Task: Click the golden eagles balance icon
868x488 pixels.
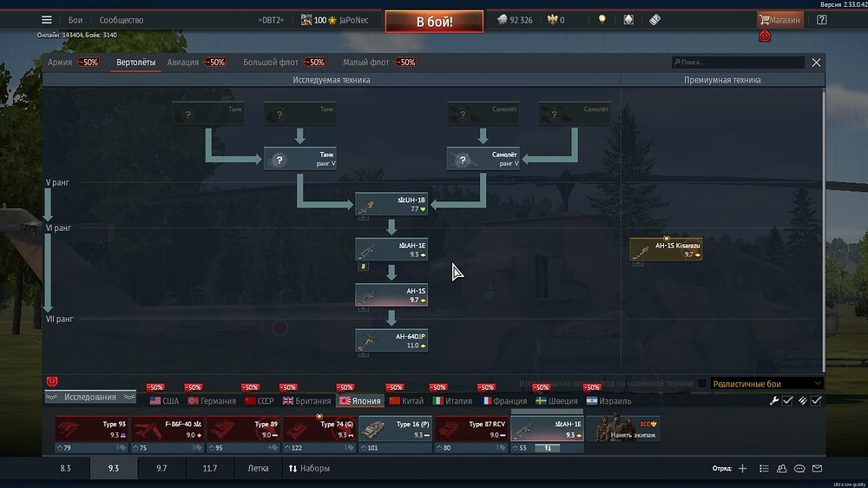Action: click(x=552, y=20)
